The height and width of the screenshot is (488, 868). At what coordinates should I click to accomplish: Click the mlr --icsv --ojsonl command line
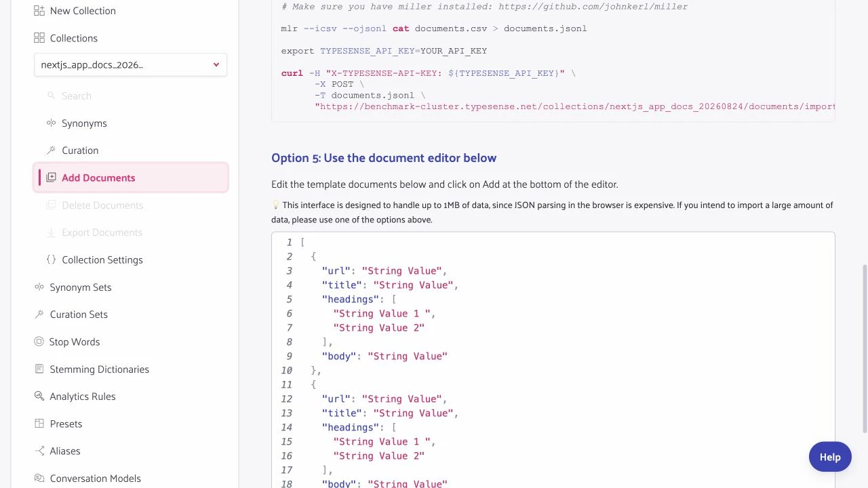[434, 28]
